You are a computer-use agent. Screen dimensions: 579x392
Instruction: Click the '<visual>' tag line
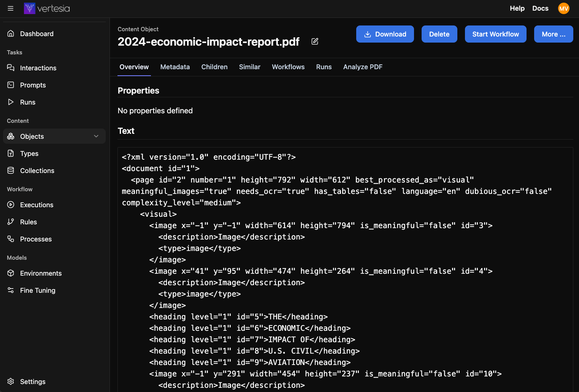(158, 214)
